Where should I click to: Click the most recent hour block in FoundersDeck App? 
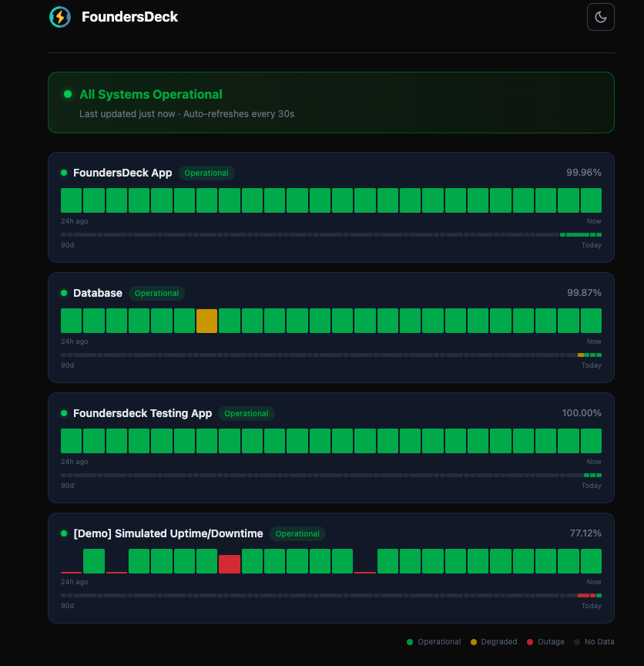tap(591, 200)
